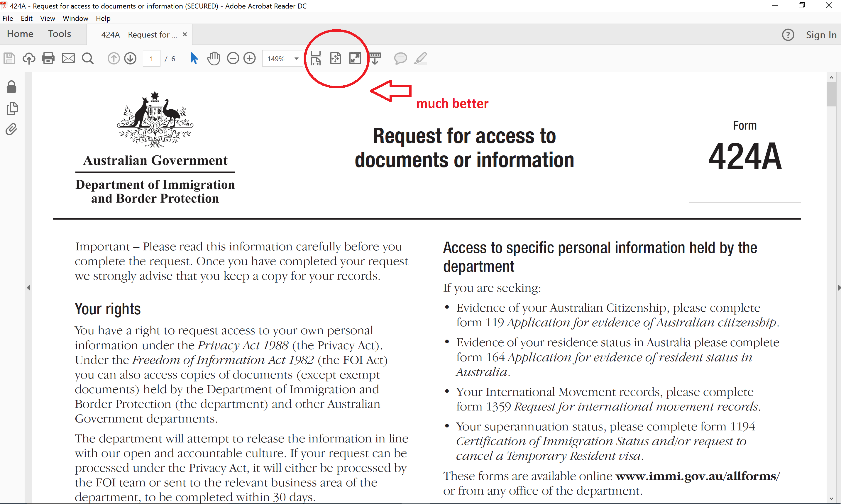Expand the left navigation pane arrow
This screenshot has width=841, height=504.
tap(28, 288)
